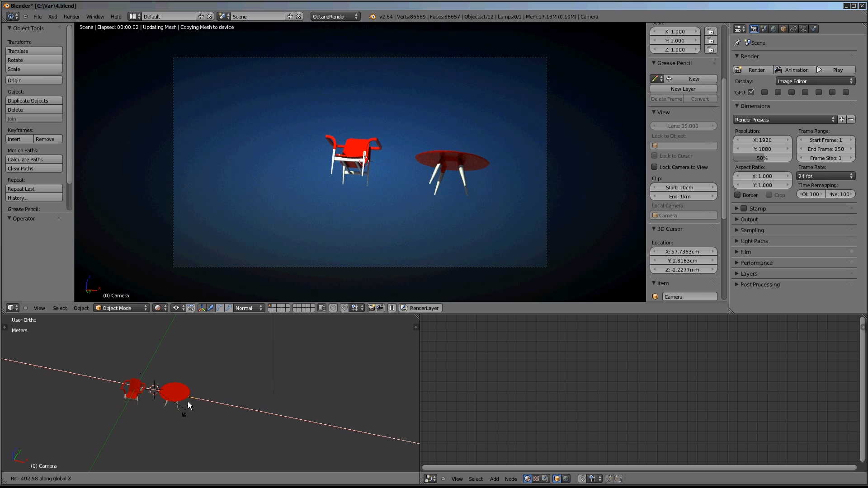
Task: Open the Object properties cube icon
Action: pos(783,29)
